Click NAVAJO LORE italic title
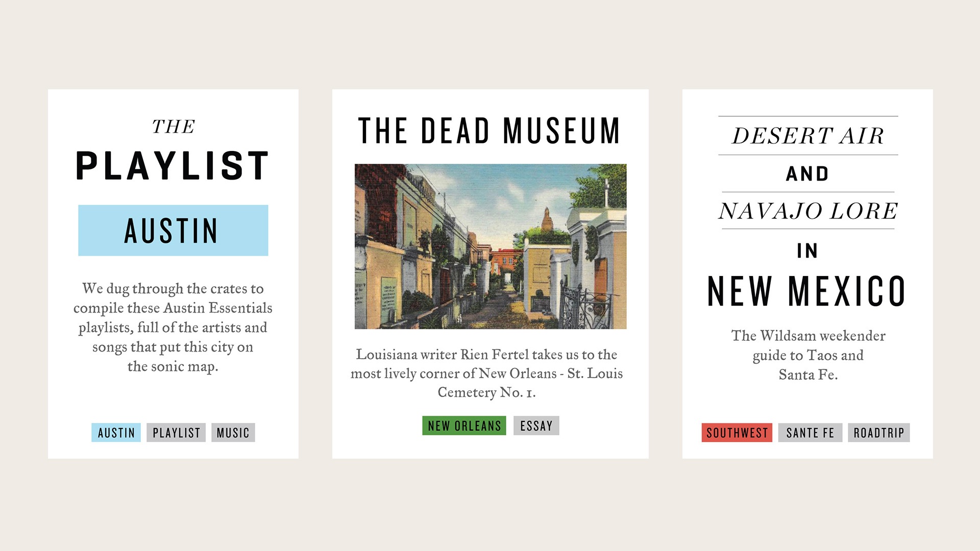 [x=807, y=211]
